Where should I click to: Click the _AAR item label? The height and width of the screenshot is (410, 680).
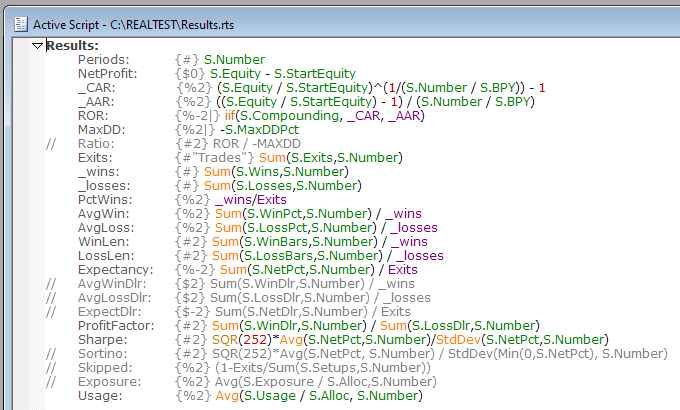[x=97, y=102]
